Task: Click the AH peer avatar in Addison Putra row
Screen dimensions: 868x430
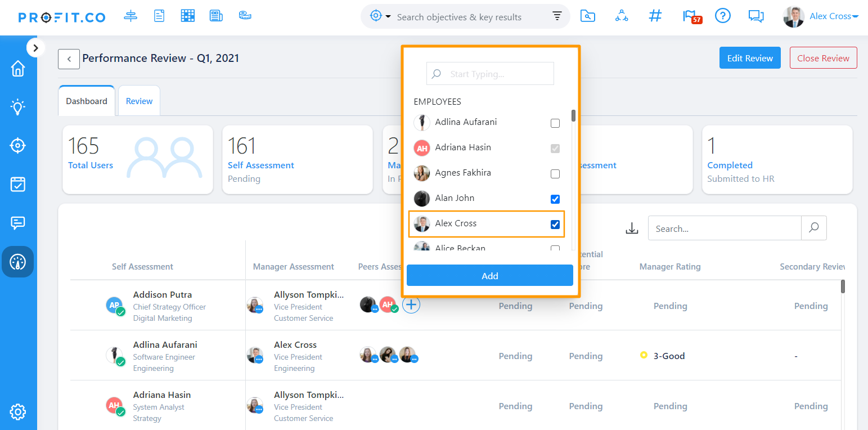Action: tap(388, 305)
